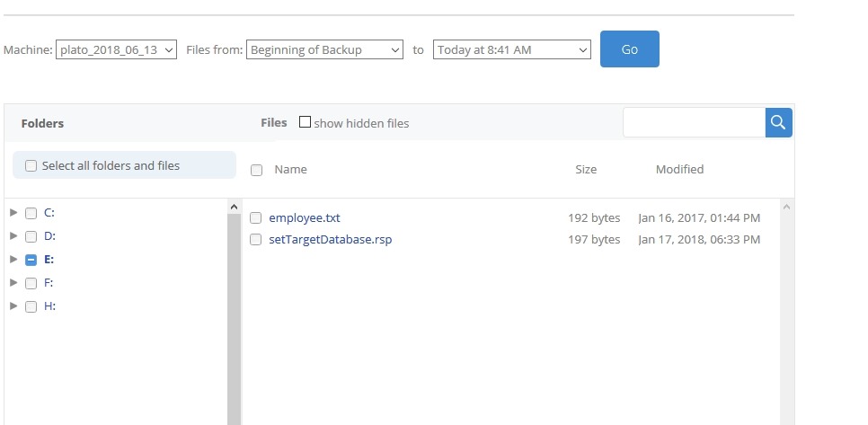The height and width of the screenshot is (425, 868).
Task: Click the file search text field
Action: tap(694, 123)
